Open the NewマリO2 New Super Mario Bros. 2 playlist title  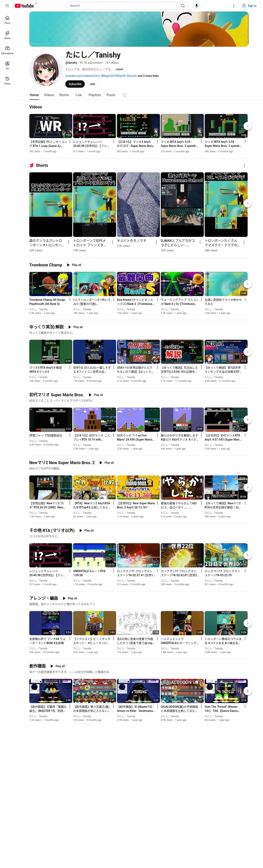[62, 463]
